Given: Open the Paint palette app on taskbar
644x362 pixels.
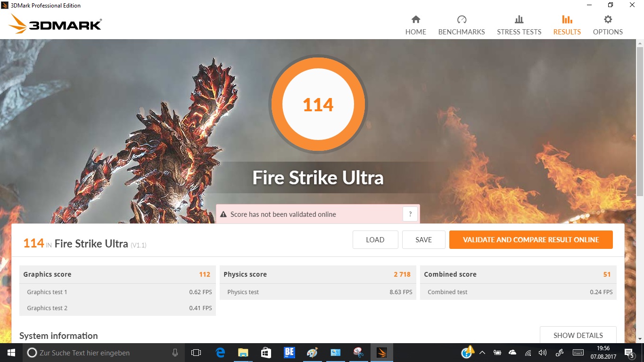Looking at the screenshot, I should (x=312, y=353).
